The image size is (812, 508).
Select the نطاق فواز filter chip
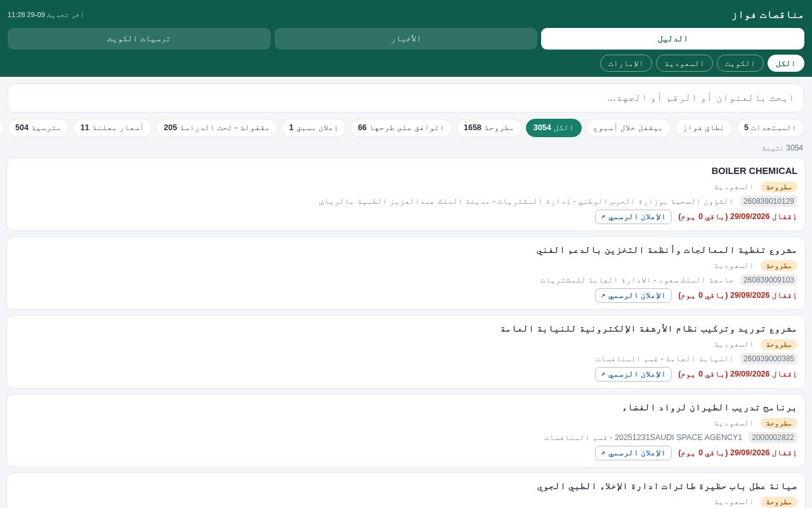coord(704,128)
